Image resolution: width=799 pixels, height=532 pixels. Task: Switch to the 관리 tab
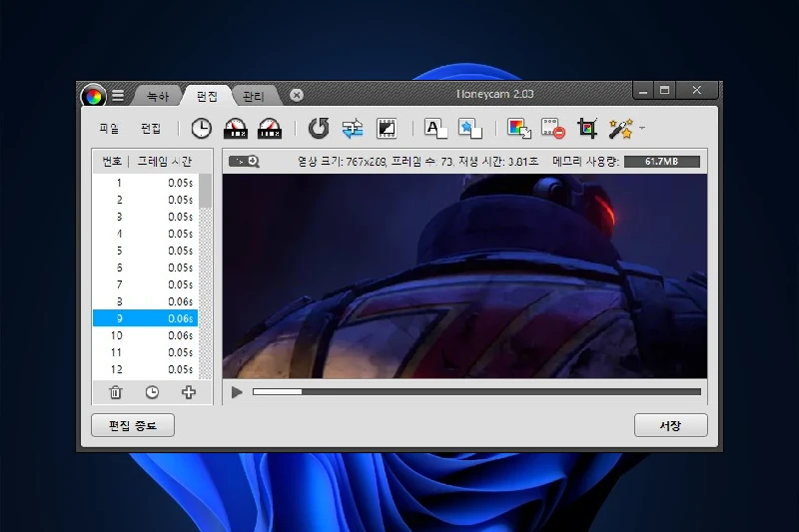[254, 96]
